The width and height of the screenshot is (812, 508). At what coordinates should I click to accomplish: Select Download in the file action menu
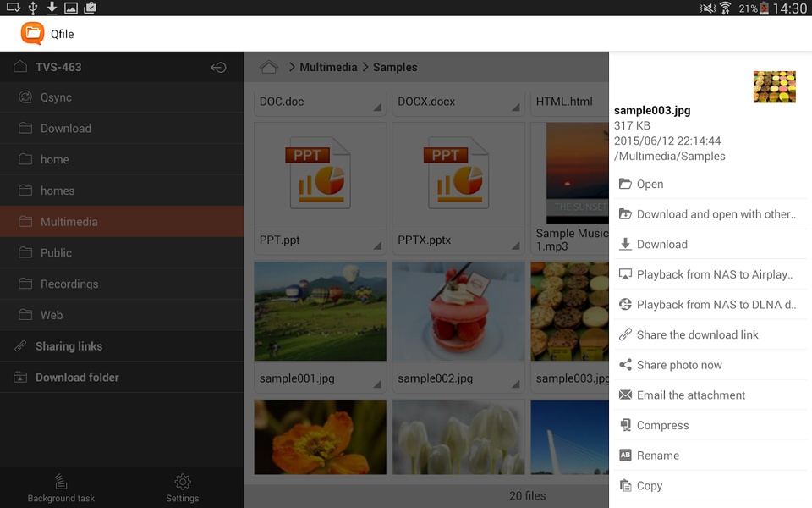[x=710, y=244]
